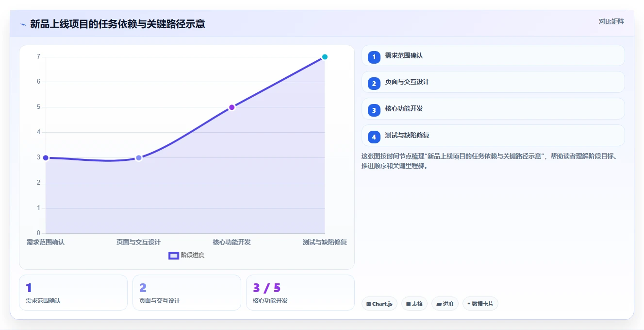Open the stat card numbered 1
Image resolution: width=644 pixels, height=330 pixels.
click(x=73, y=293)
